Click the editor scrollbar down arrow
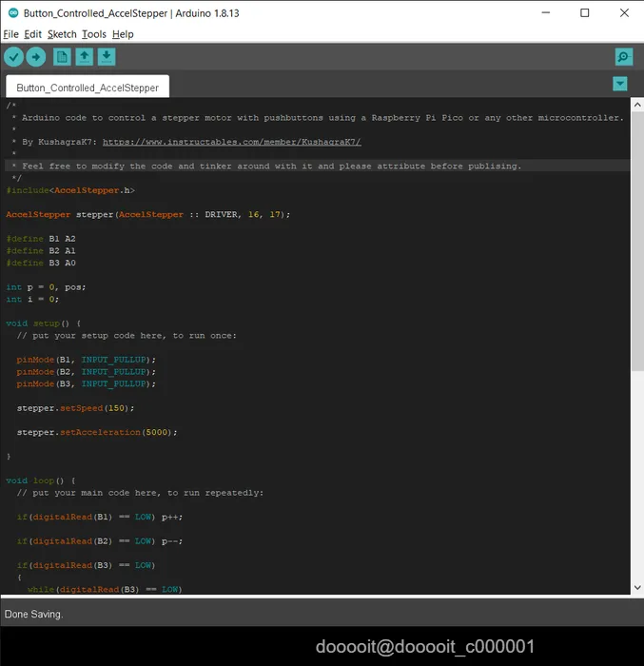 pyautogui.click(x=637, y=587)
